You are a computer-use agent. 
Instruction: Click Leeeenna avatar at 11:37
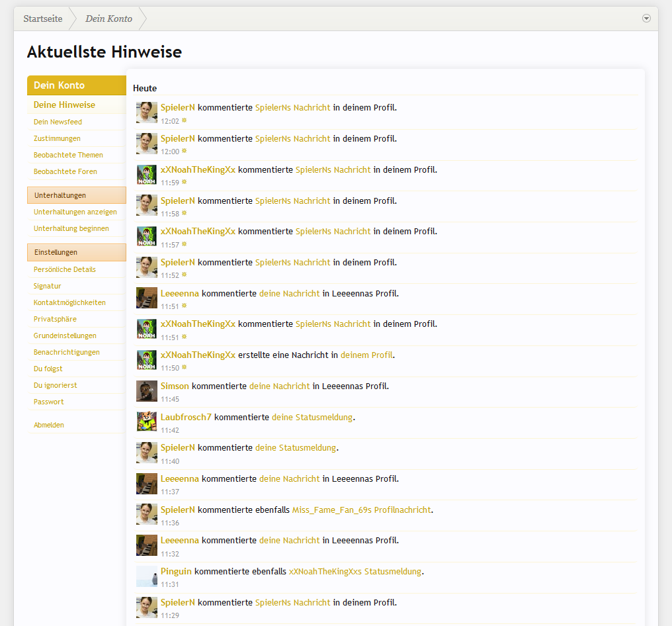[x=147, y=484]
